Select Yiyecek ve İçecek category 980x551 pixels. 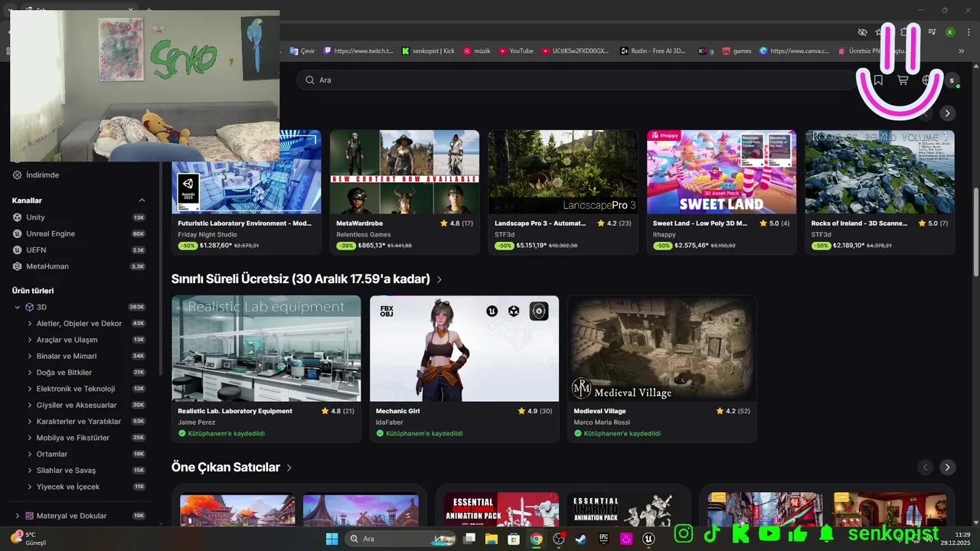(x=68, y=487)
